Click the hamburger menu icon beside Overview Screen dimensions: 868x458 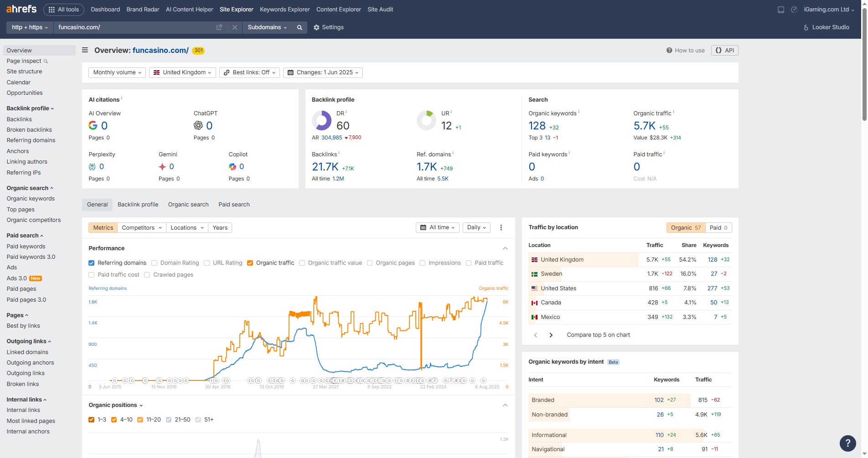click(x=85, y=50)
